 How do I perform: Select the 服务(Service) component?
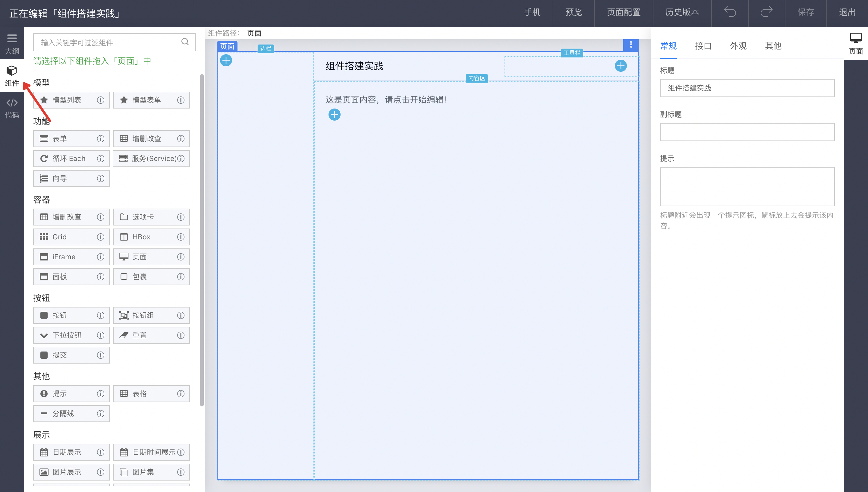click(x=151, y=159)
